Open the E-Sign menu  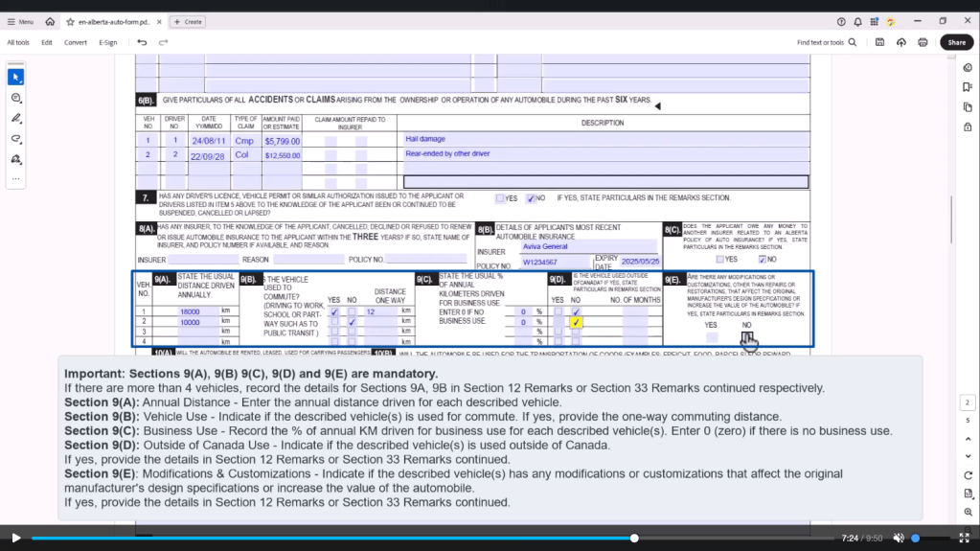coord(107,42)
